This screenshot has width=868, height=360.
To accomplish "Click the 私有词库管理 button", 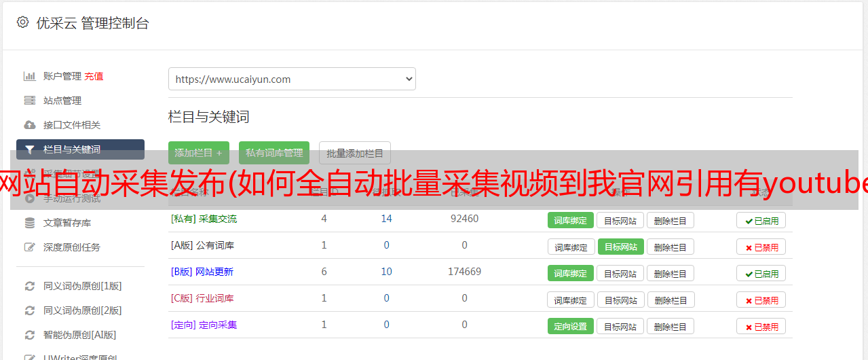I will 274,153.
